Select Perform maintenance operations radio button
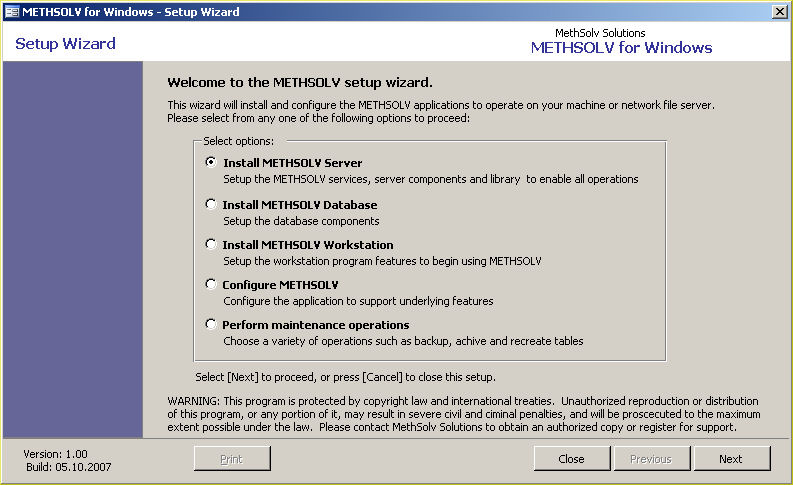The height and width of the screenshot is (485, 793). [x=211, y=324]
